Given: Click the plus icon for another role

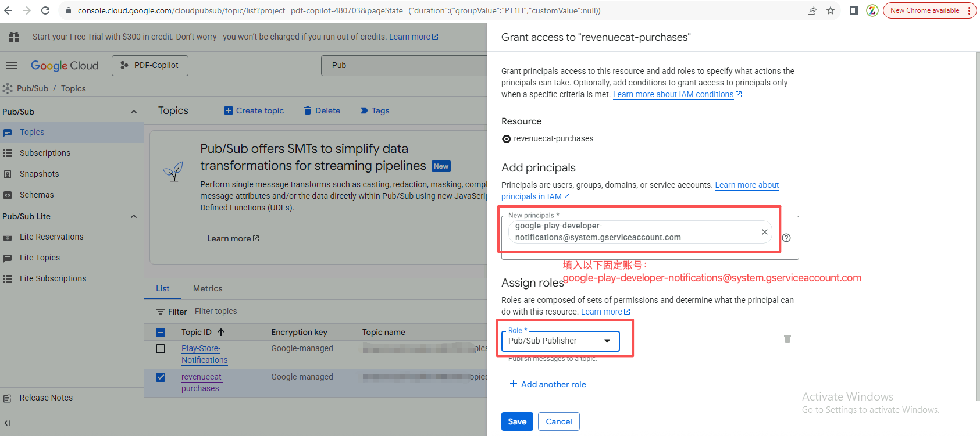Looking at the screenshot, I should [514, 384].
